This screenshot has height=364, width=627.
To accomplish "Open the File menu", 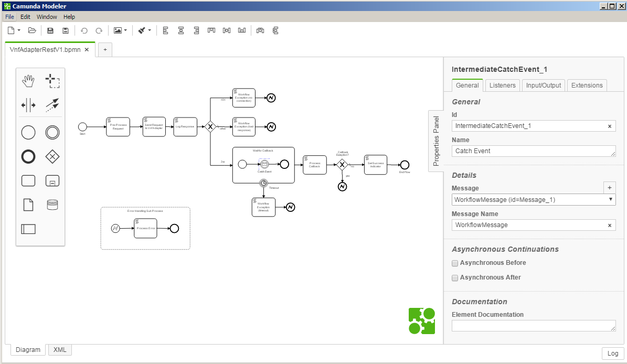I will (x=9, y=17).
